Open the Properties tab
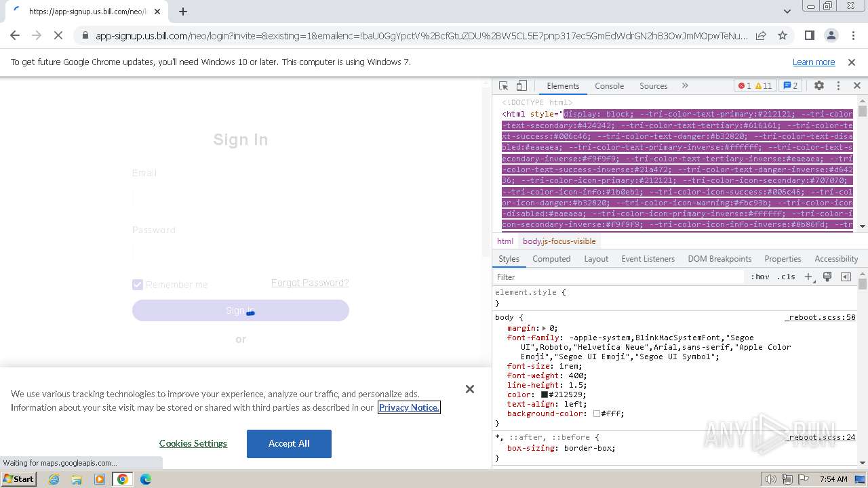This screenshot has height=488, width=868. (783, 259)
